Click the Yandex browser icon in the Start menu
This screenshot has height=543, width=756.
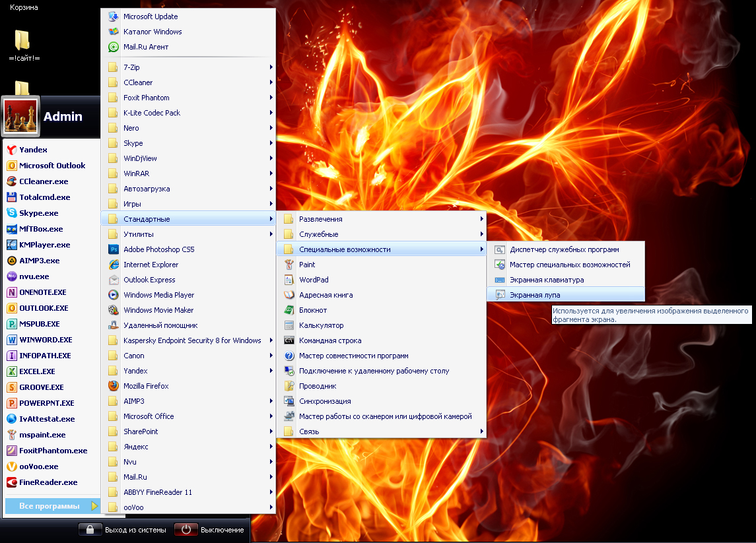(12, 150)
